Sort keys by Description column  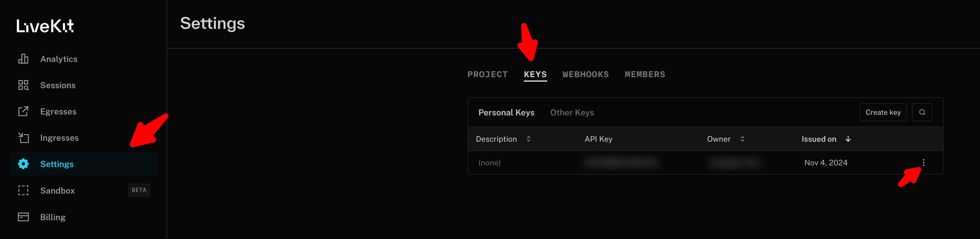pyautogui.click(x=528, y=139)
